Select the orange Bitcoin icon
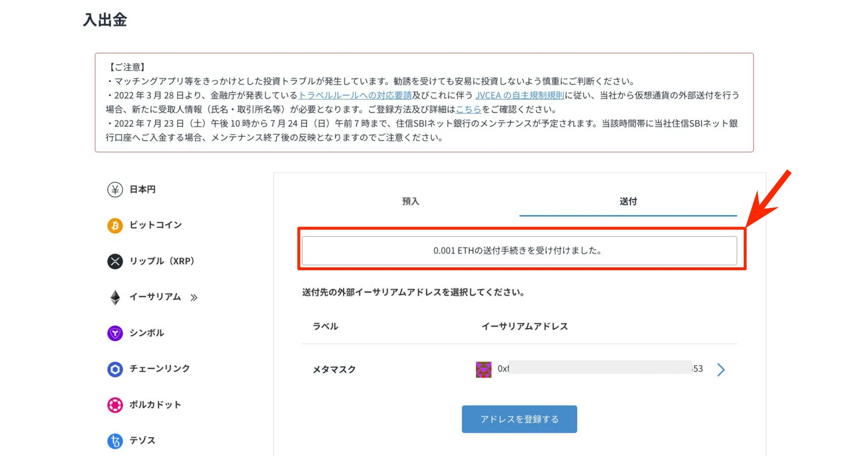 pyautogui.click(x=115, y=226)
